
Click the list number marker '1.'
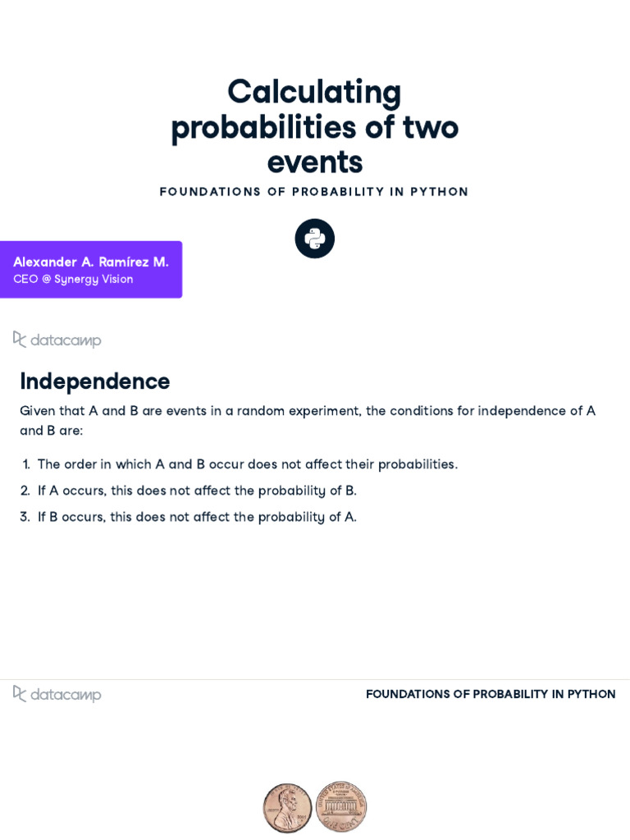(x=26, y=464)
